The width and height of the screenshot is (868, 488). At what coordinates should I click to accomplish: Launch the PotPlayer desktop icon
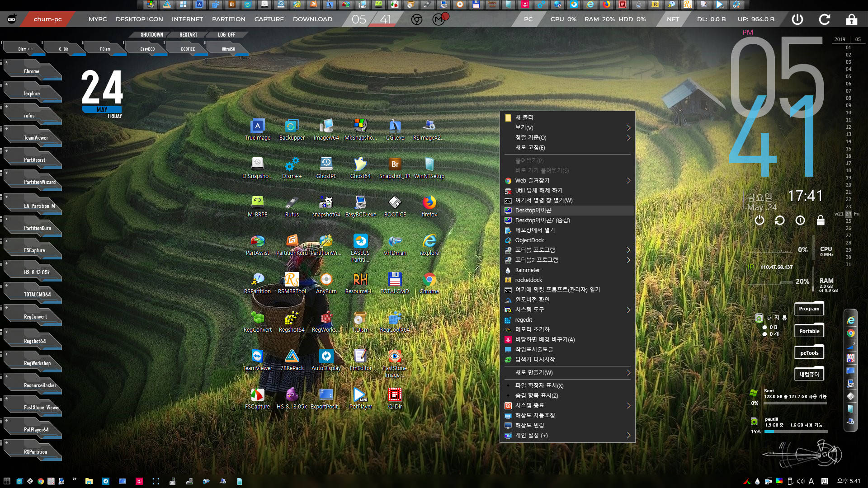pos(360,399)
